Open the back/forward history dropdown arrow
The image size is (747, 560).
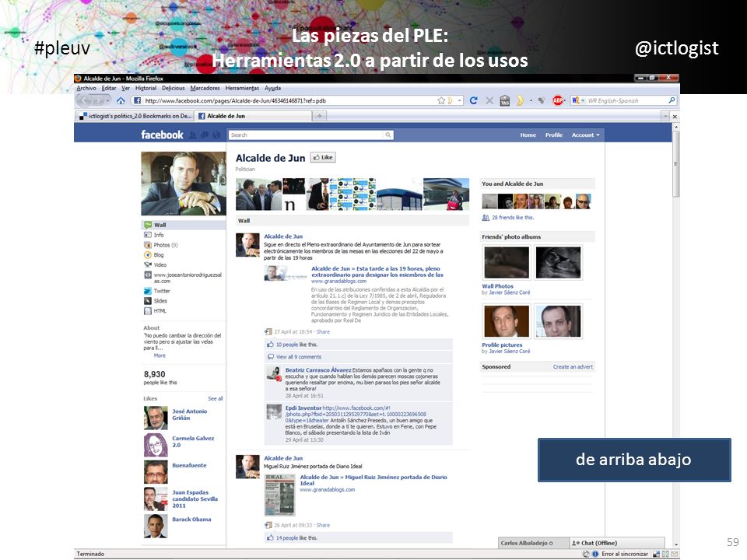107,100
